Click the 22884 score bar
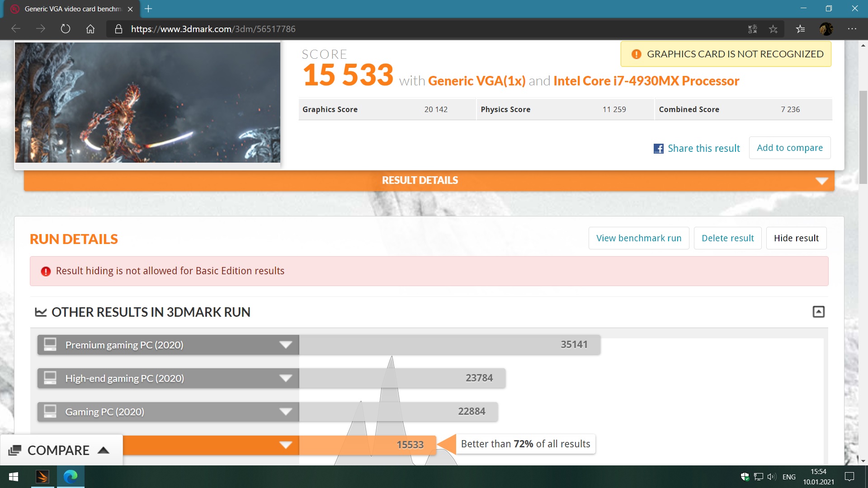 tap(398, 412)
